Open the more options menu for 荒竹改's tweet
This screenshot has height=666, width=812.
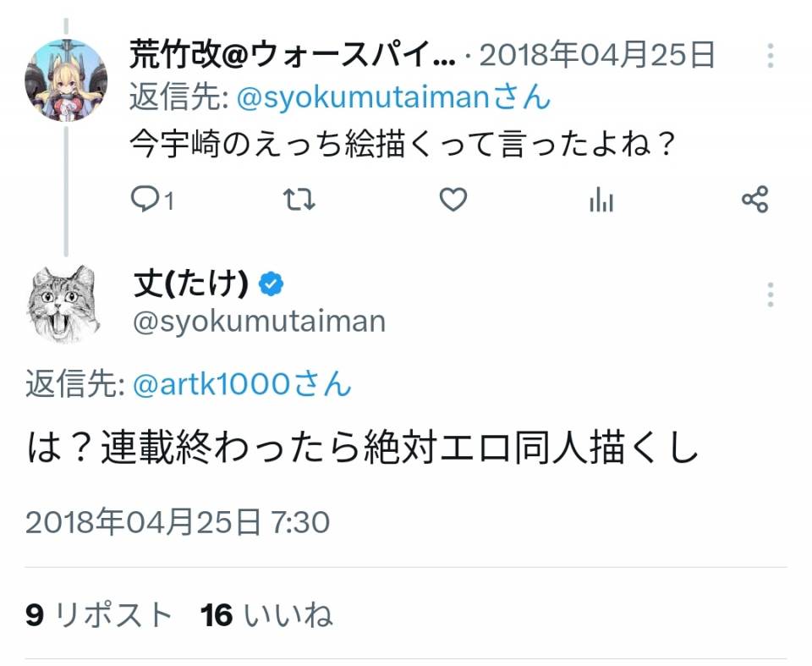[x=770, y=56]
